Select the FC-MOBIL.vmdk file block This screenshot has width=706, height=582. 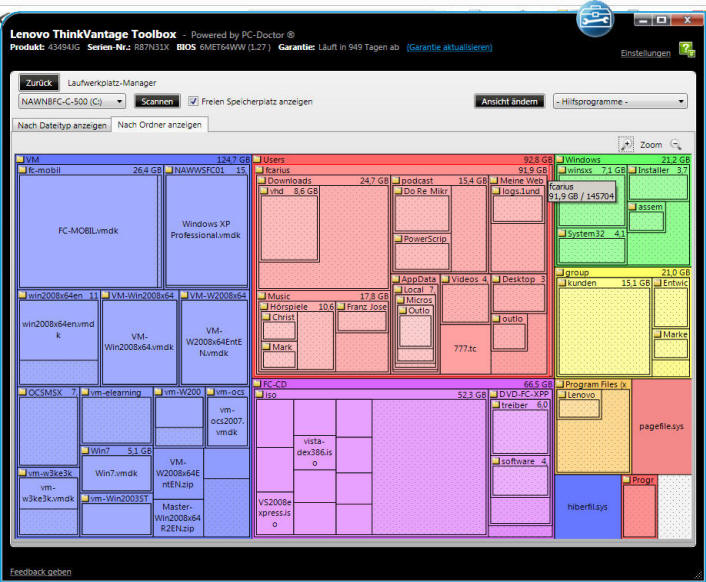pos(88,230)
